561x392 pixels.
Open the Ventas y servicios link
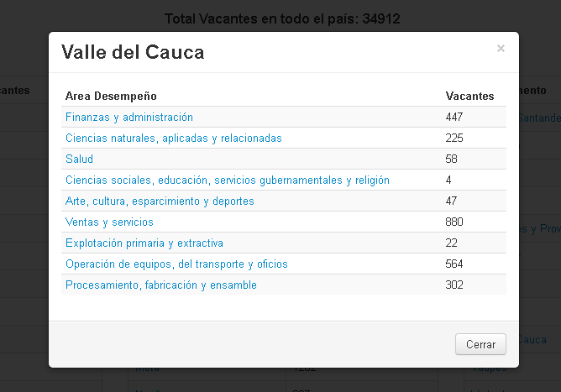pos(109,222)
